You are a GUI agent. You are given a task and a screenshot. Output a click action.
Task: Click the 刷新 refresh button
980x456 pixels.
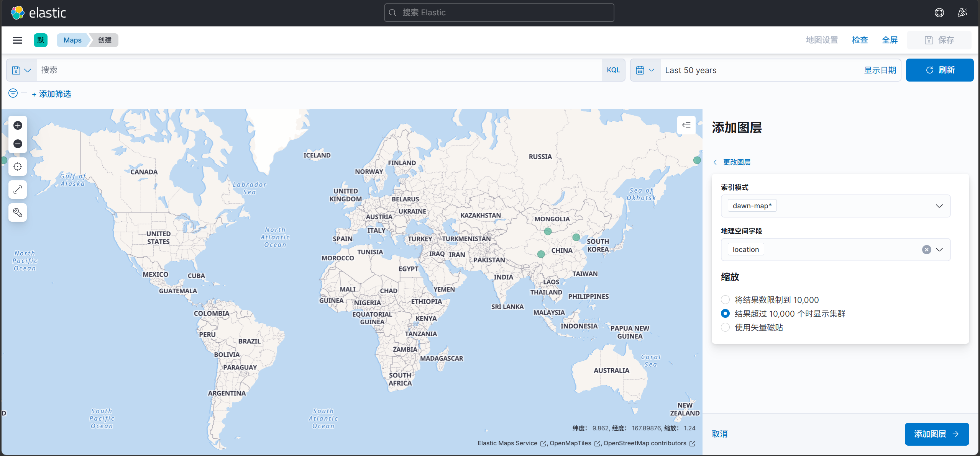tap(939, 70)
